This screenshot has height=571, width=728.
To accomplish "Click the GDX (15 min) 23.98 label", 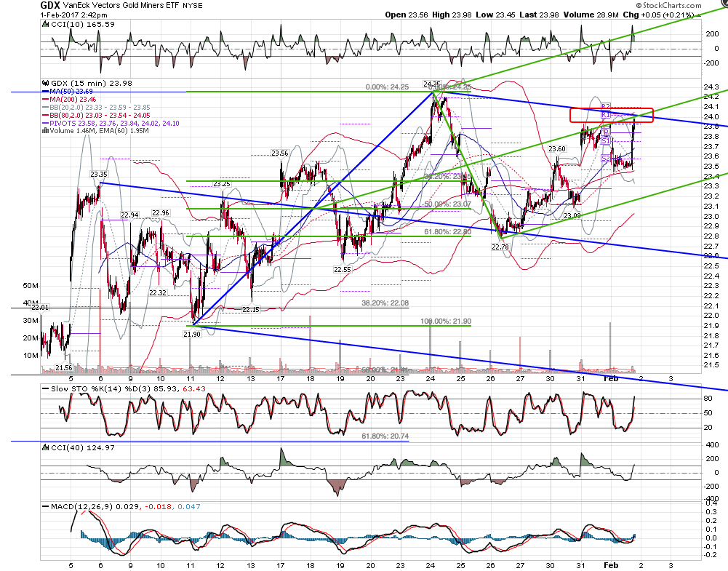I will click(x=92, y=84).
